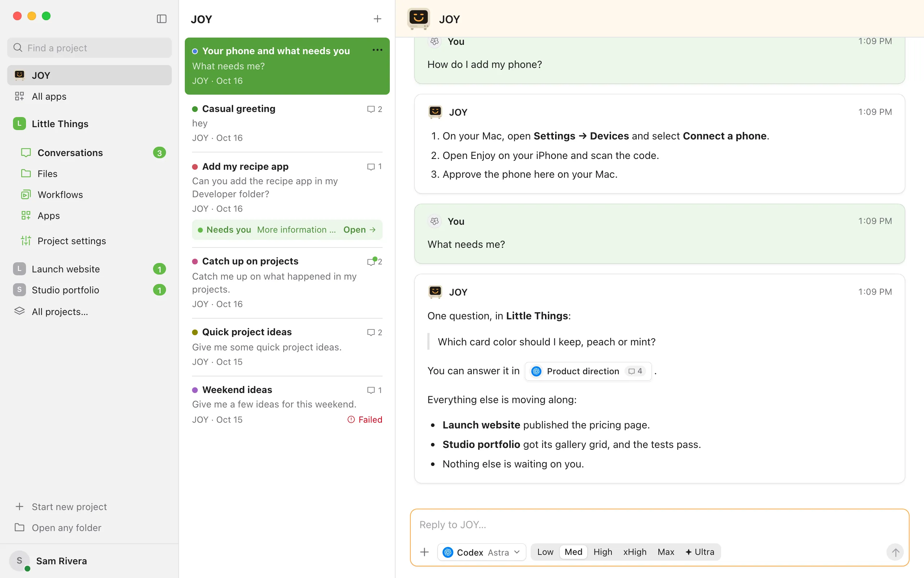Toggle the sidebar panel icon
The width and height of the screenshot is (924, 578).
pos(161,19)
